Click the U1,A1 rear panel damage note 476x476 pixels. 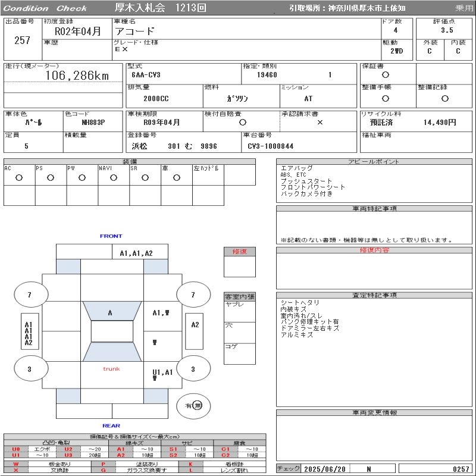point(162,372)
